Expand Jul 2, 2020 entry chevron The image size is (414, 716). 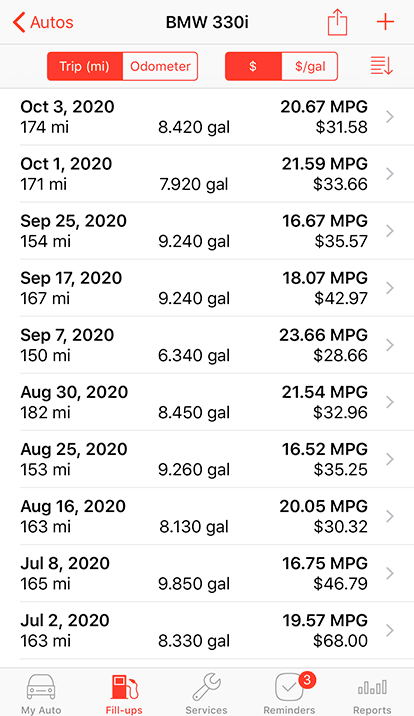pos(389,631)
